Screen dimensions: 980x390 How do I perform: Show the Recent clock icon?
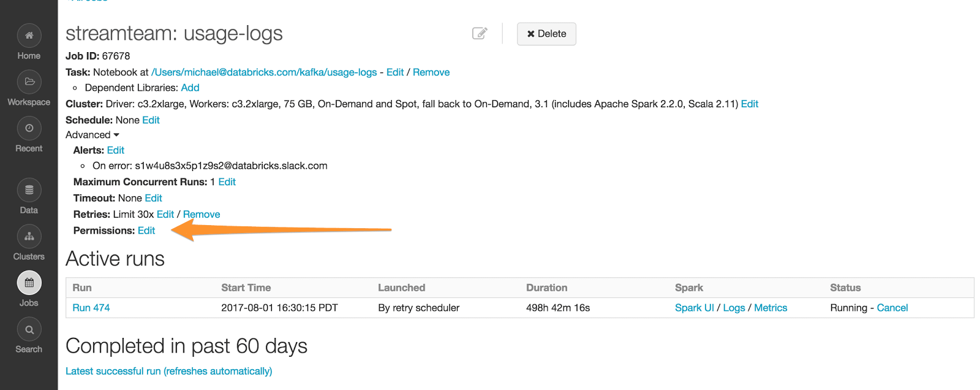(x=29, y=129)
